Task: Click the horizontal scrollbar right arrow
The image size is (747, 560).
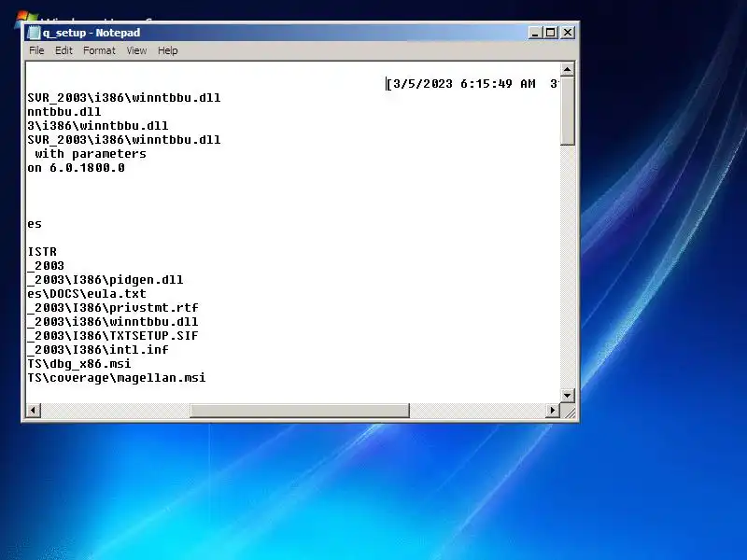Action: click(553, 410)
